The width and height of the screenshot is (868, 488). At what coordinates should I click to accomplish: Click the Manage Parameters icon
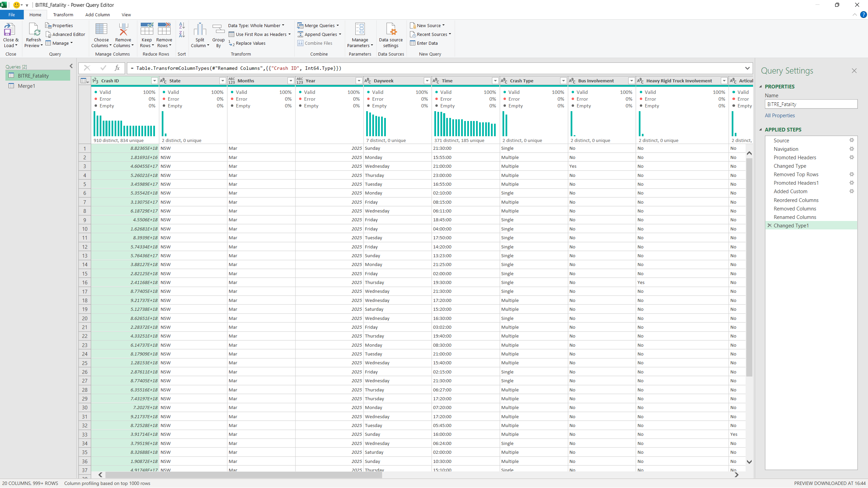tap(360, 29)
